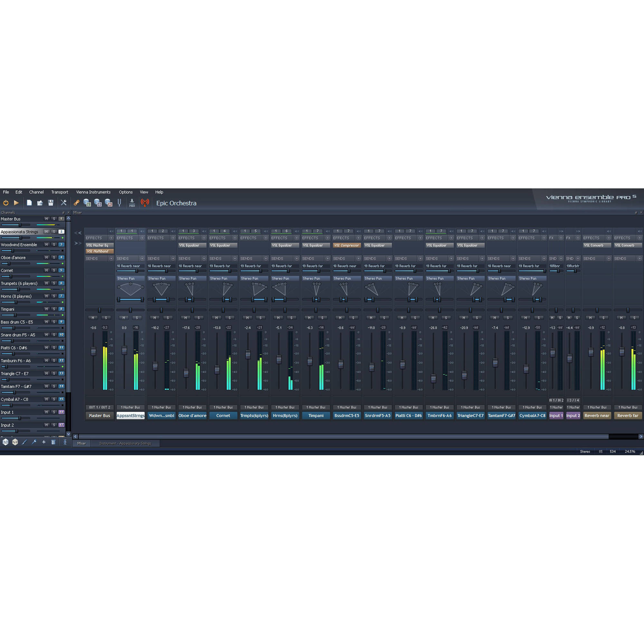Click the orange engine power icon

[x=6, y=203]
